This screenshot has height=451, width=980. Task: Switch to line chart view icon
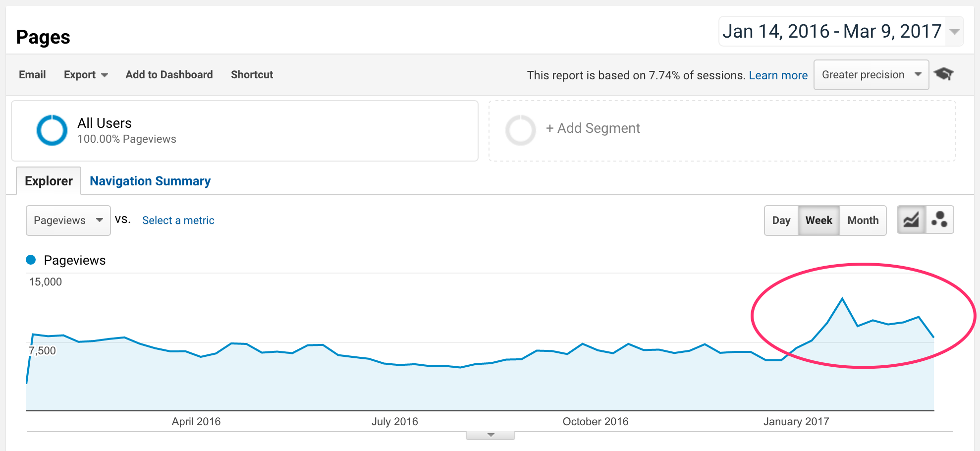pyautogui.click(x=911, y=220)
